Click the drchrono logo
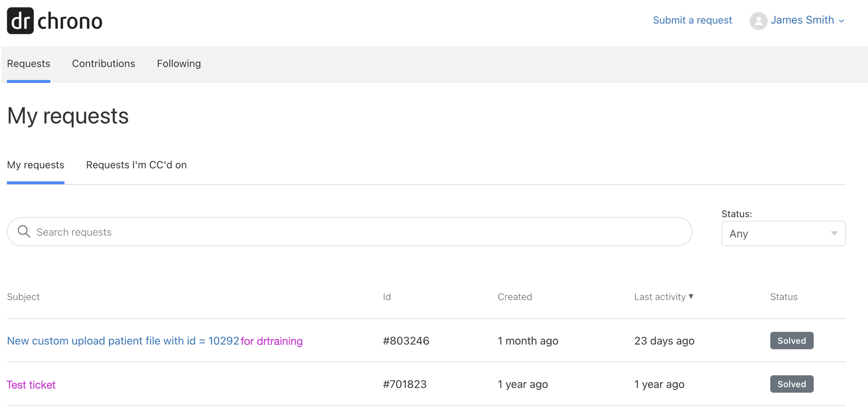Screen dimensions: 868x409 tap(54, 21)
